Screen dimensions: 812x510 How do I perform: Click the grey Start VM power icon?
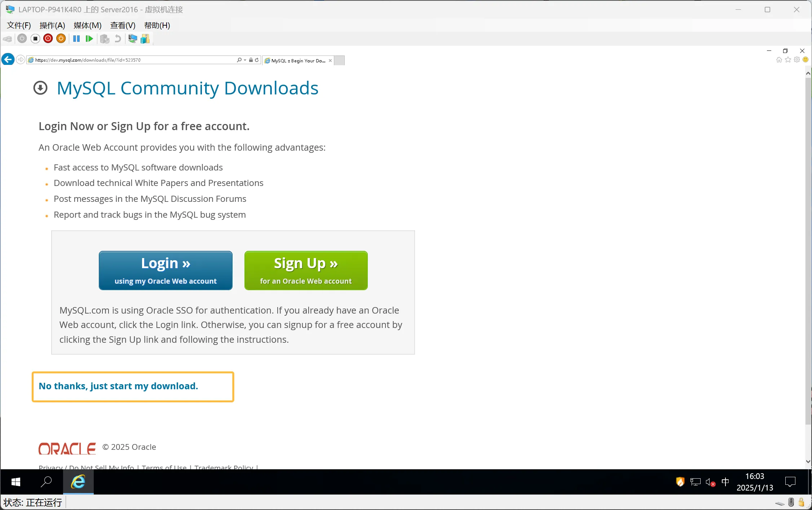coord(22,39)
